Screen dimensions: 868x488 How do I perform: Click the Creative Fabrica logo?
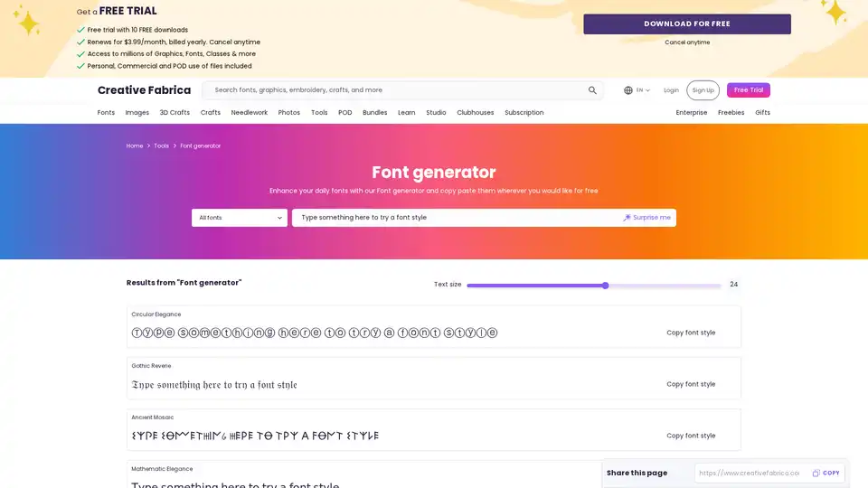144,90
